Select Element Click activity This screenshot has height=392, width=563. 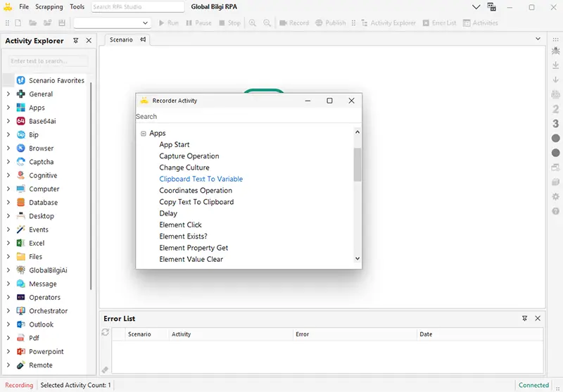coord(180,225)
